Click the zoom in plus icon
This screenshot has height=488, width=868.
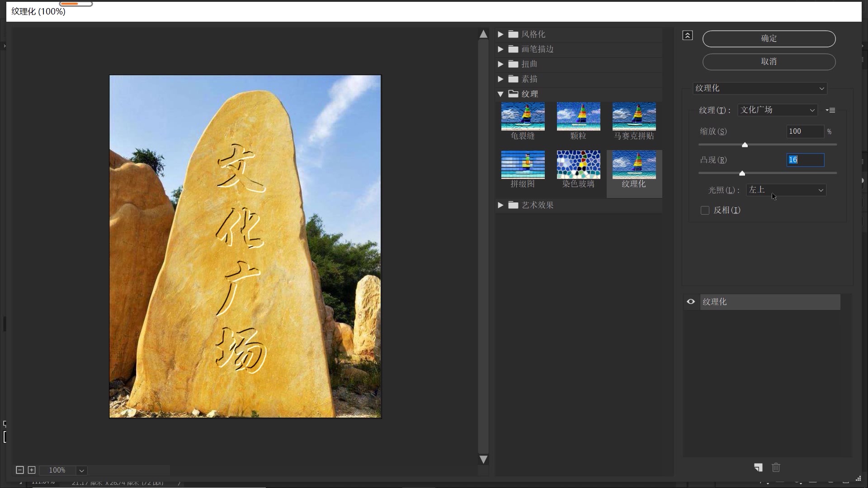tap(32, 470)
